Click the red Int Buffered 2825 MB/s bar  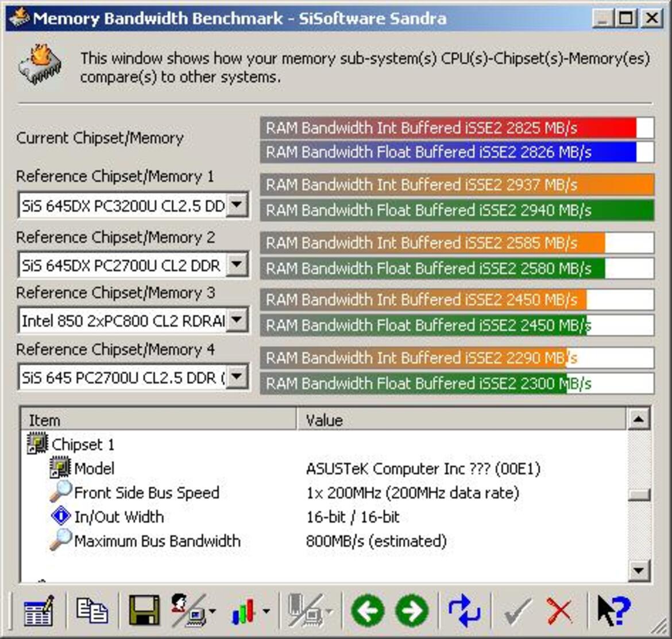pyautogui.click(x=457, y=127)
